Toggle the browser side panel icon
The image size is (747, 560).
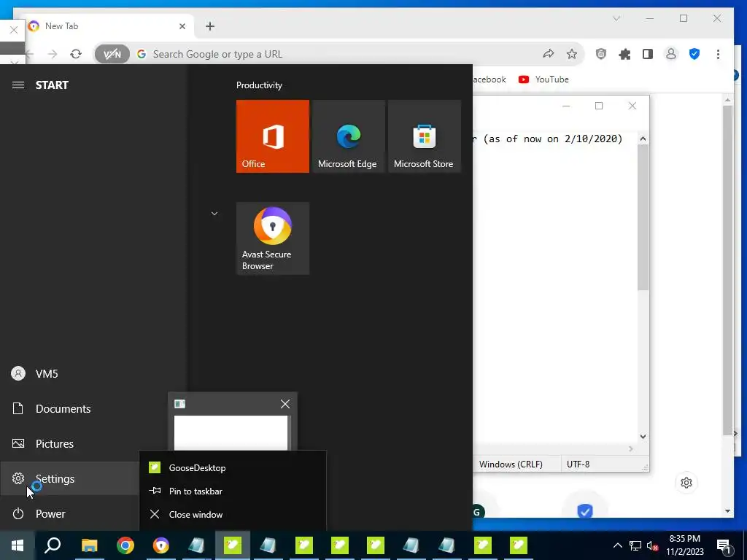(648, 54)
